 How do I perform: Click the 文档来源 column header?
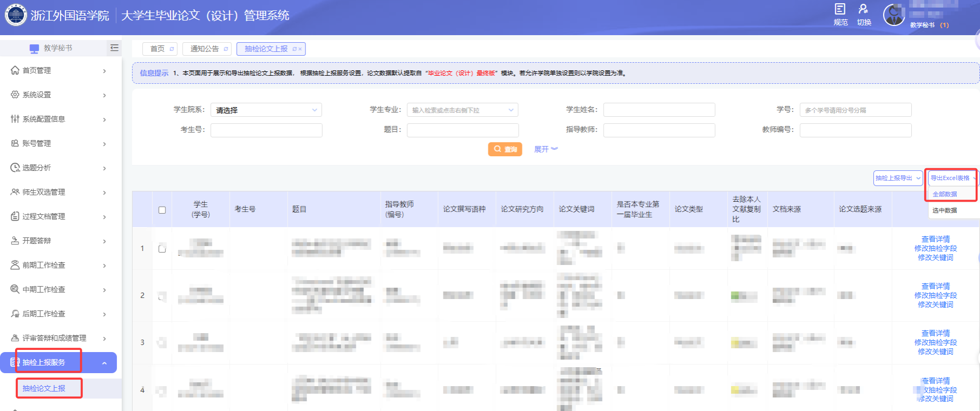click(787, 209)
